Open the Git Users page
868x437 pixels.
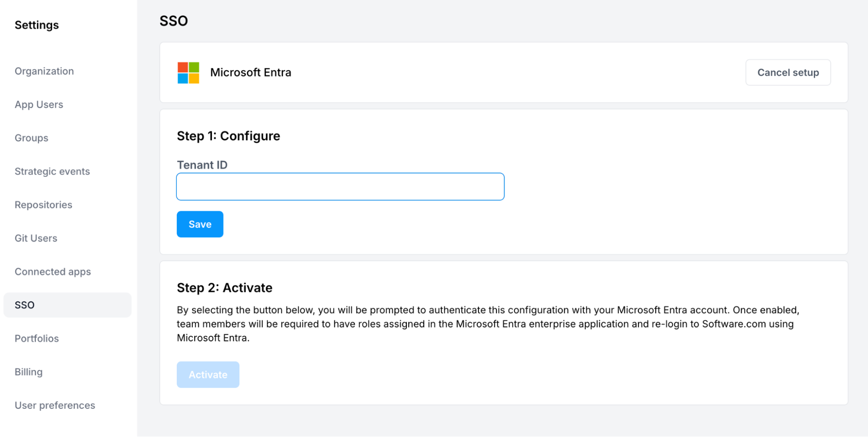[36, 238]
